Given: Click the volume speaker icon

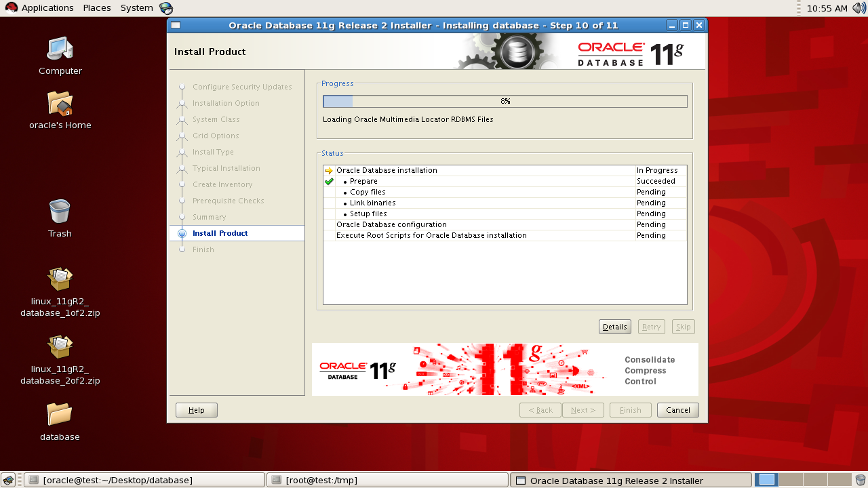Looking at the screenshot, I should tap(858, 8).
